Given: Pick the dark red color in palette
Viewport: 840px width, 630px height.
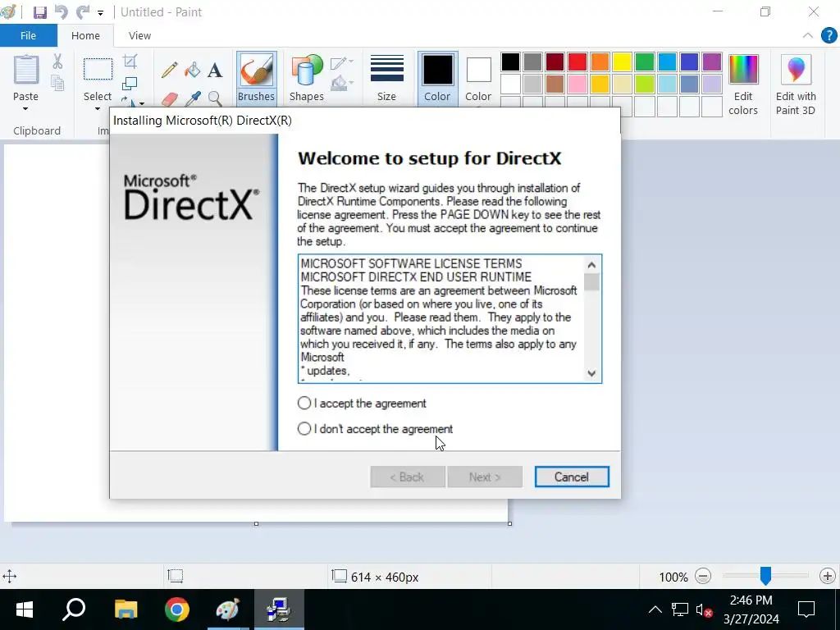Looking at the screenshot, I should [x=555, y=62].
